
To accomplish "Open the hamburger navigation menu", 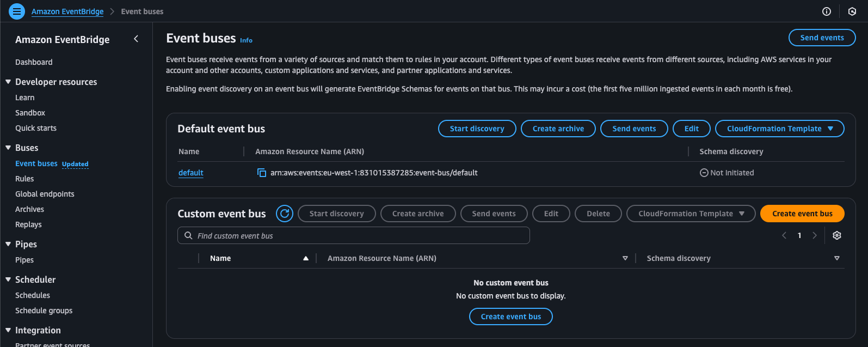I will click(x=17, y=11).
